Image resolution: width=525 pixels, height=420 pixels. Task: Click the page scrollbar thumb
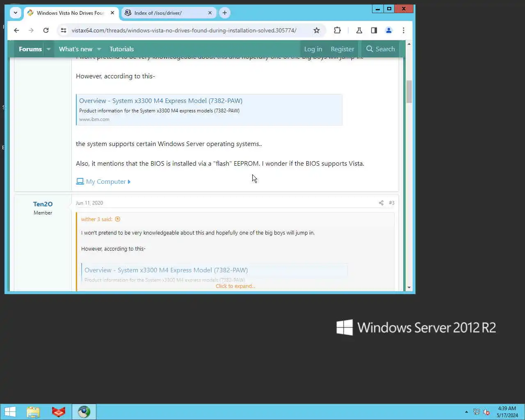click(409, 91)
